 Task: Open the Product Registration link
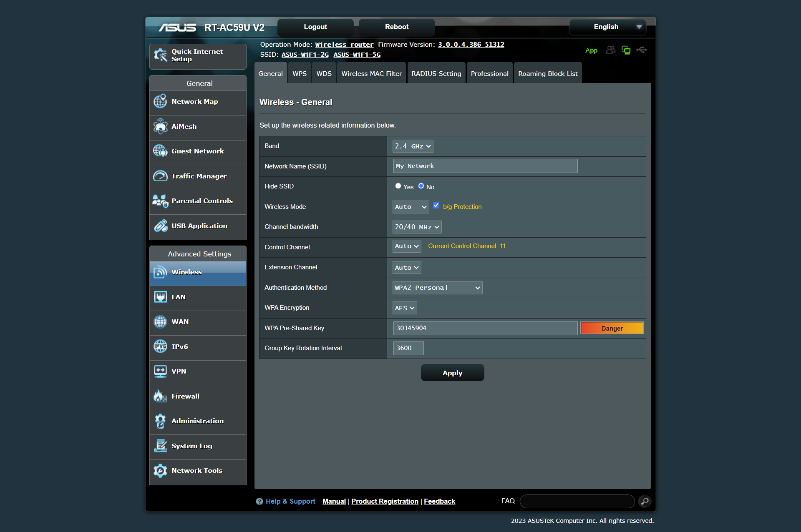click(x=385, y=501)
